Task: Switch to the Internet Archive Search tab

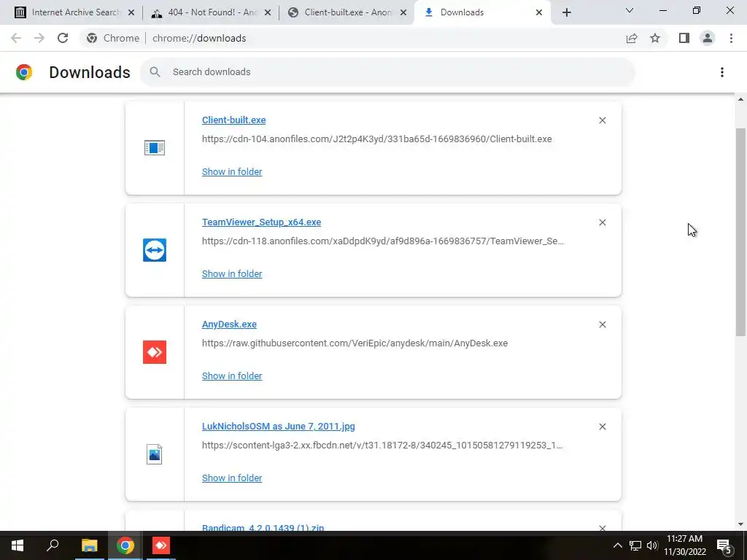Action: point(76,12)
